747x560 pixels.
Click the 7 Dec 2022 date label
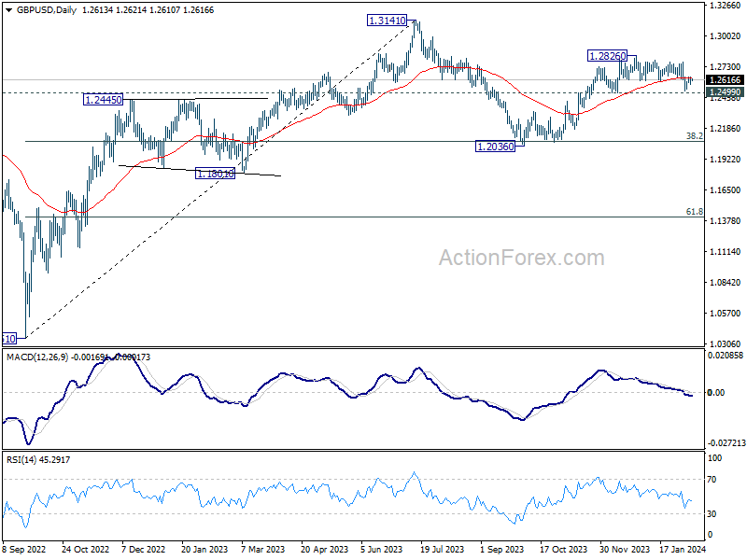[x=144, y=549]
